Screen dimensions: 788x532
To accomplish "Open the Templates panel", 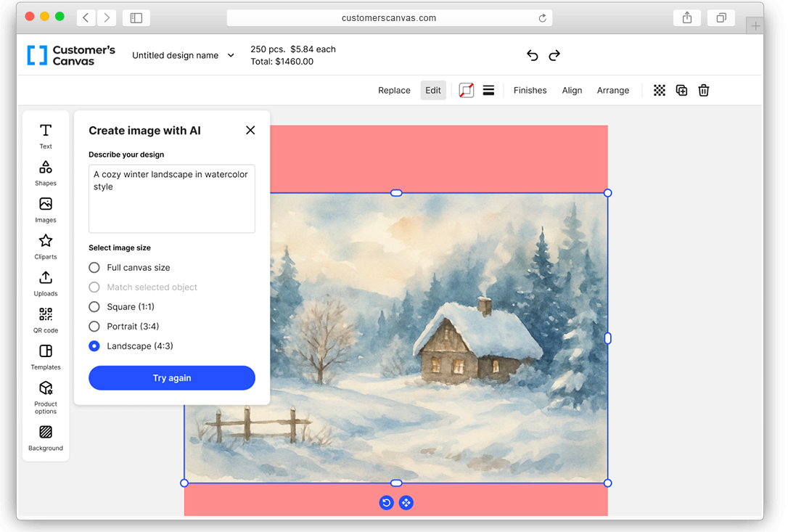I will click(46, 357).
